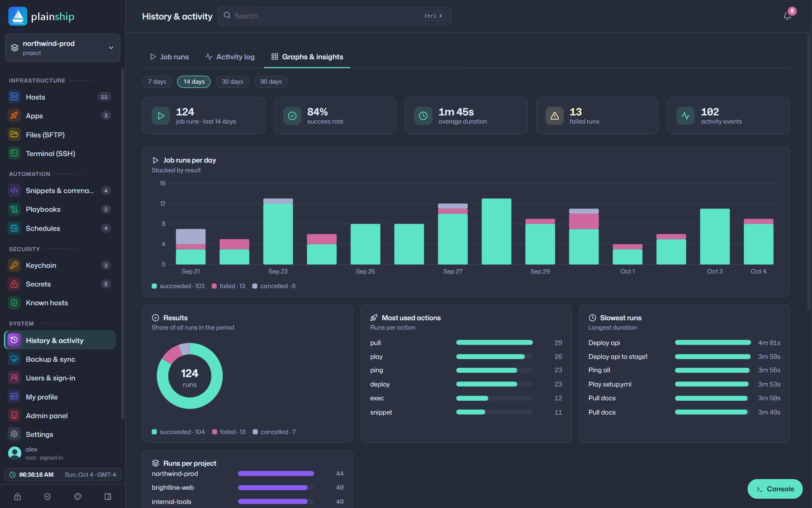This screenshot has width=812, height=508.
Task: Open the Settings gear icon
Action: click(x=14, y=434)
